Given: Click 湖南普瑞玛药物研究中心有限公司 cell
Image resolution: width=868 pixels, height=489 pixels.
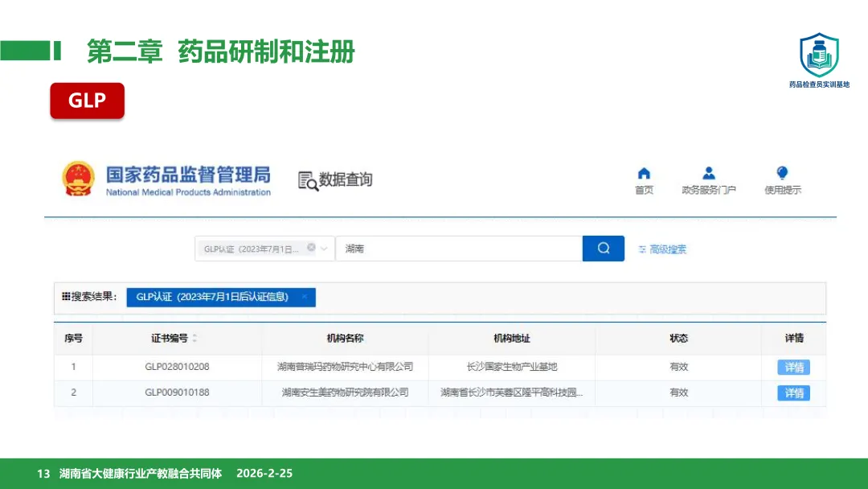Looking at the screenshot, I should pos(345,367).
